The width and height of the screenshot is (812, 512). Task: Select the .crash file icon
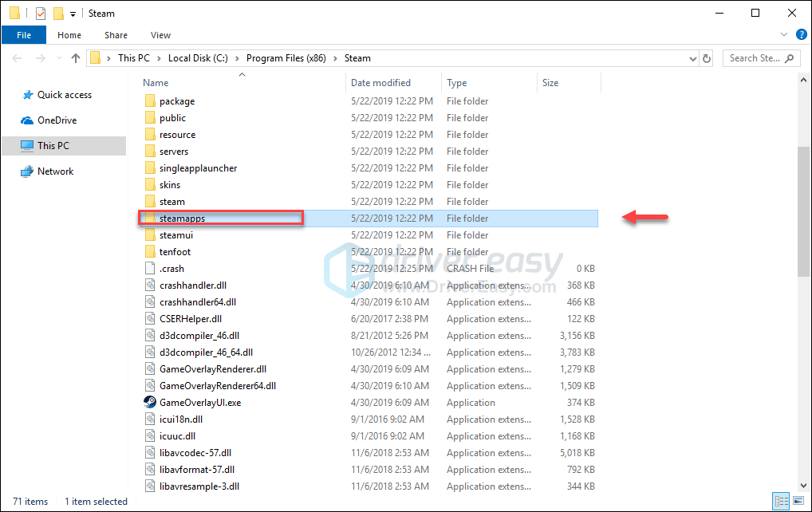point(150,269)
